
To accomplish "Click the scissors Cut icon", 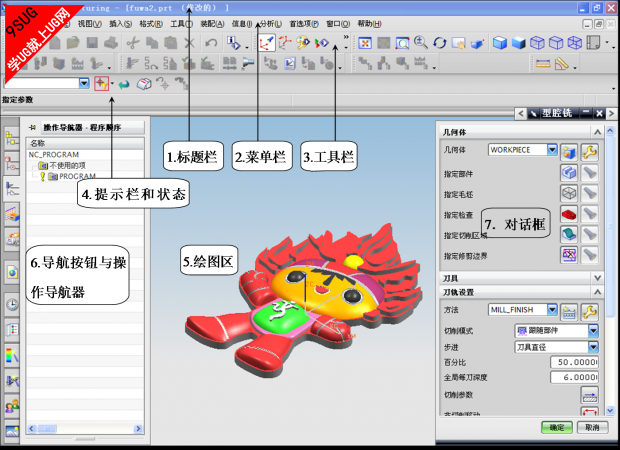I will point(133,43).
